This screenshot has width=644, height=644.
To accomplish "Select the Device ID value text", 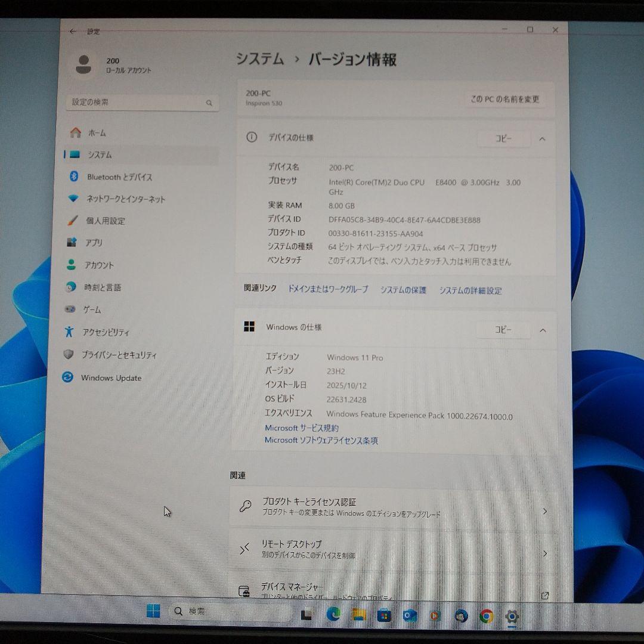I will (404, 219).
